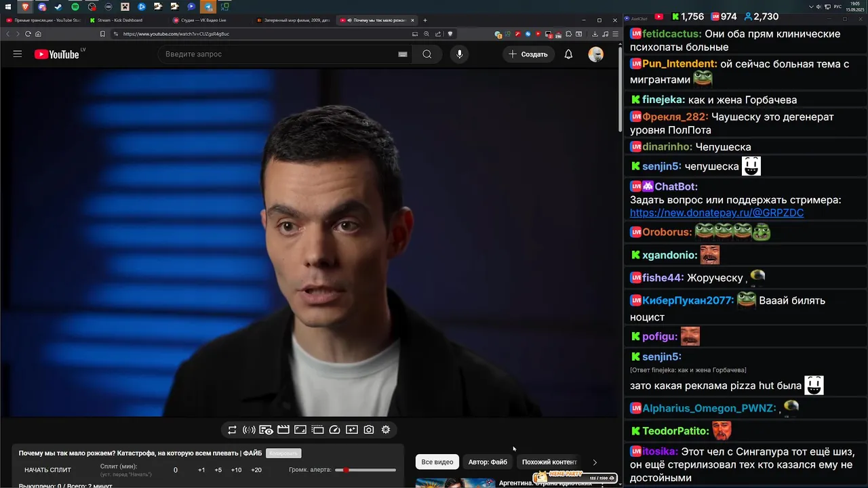Expand chips with right chevron arrow

tap(595, 462)
